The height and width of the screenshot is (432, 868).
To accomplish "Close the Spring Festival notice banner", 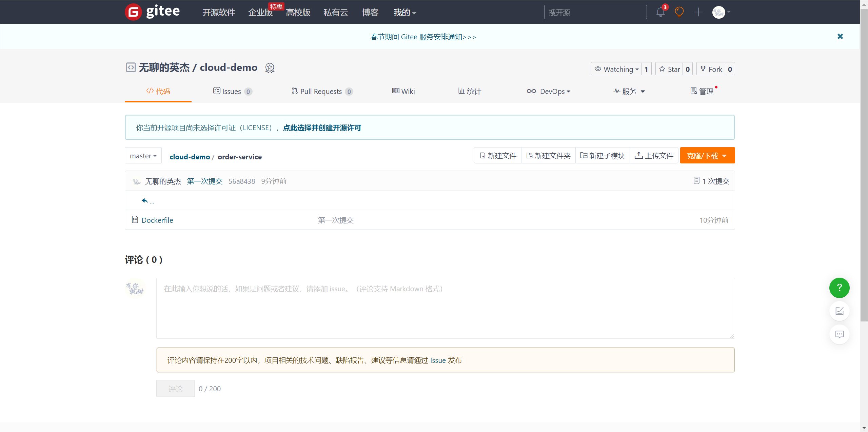I will (840, 36).
